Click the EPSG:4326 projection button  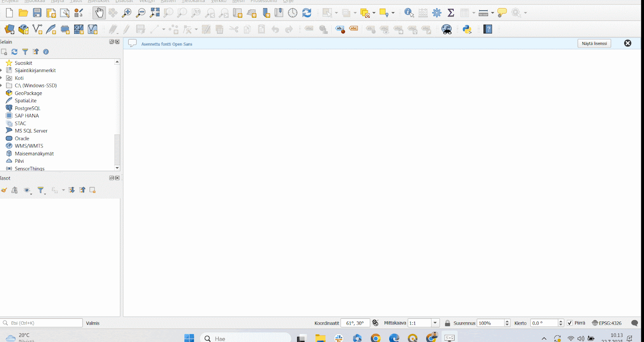(607, 323)
